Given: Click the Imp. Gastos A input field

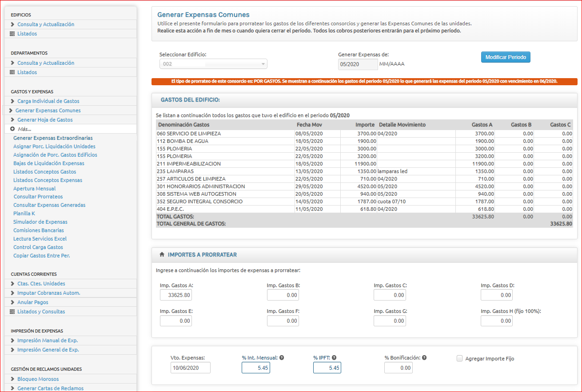Looking at the screenshot, I should pos(176,295).
